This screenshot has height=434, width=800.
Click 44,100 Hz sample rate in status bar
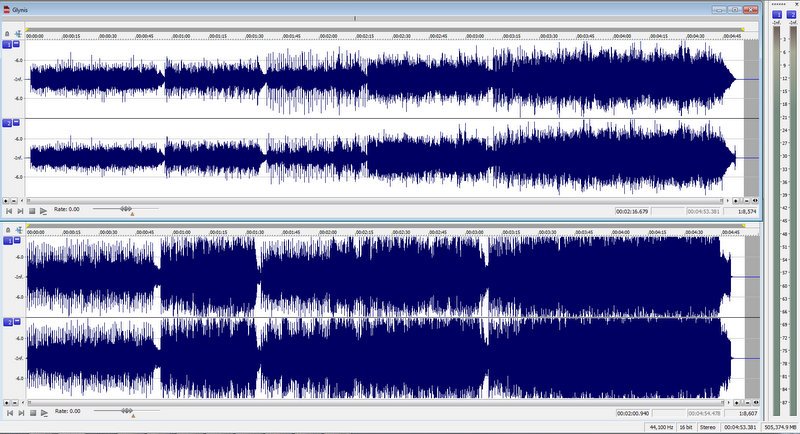[661, 427]
